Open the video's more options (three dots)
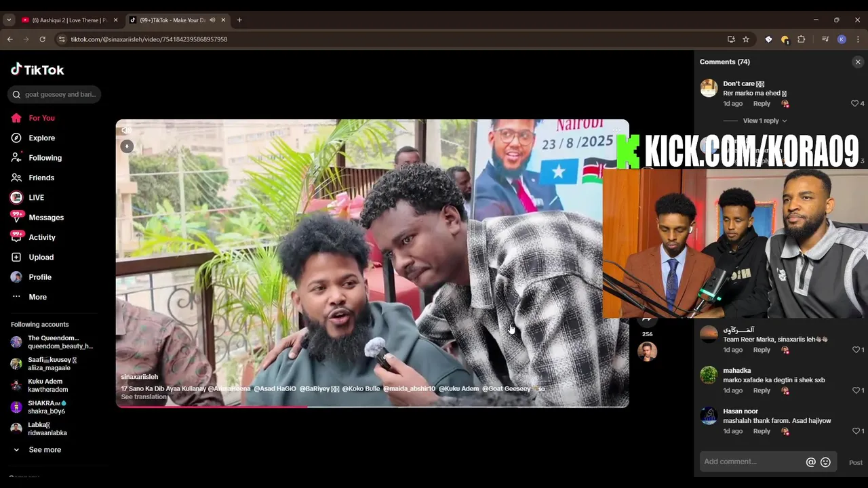 [616, 129]
